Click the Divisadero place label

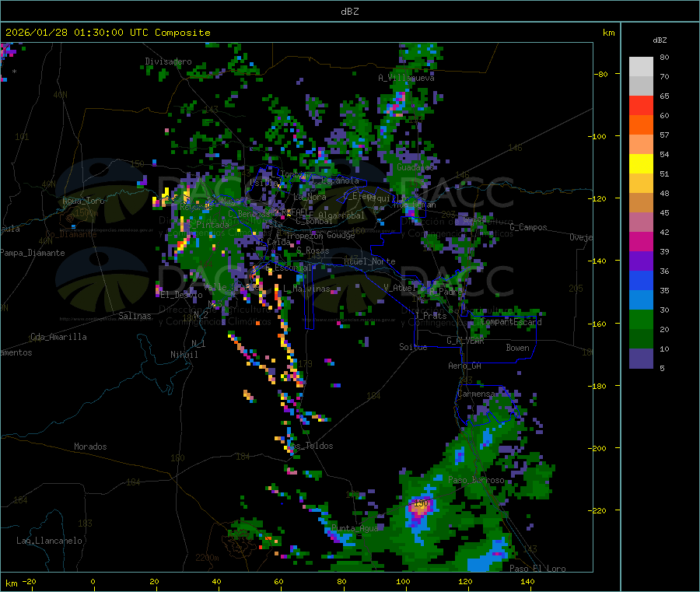(x=168, y=61)
